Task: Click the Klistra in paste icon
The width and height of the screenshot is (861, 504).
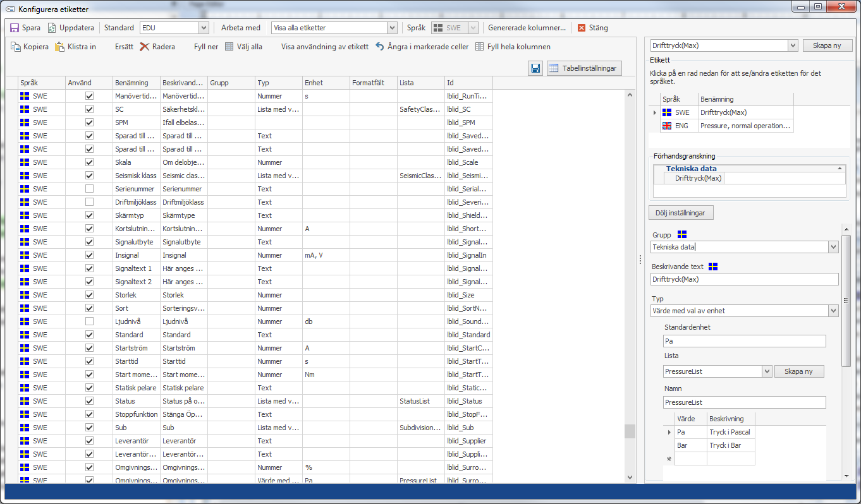Action: tap(60, 47)
